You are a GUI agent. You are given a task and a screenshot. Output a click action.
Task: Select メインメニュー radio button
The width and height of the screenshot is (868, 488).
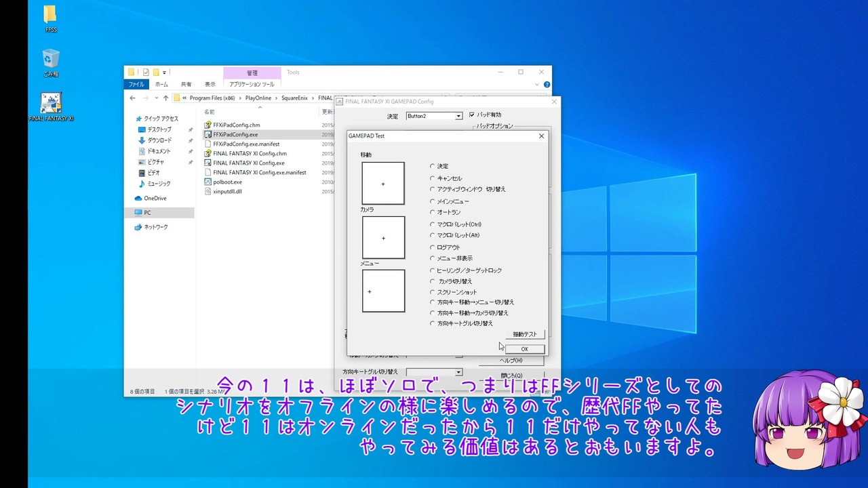433,201
